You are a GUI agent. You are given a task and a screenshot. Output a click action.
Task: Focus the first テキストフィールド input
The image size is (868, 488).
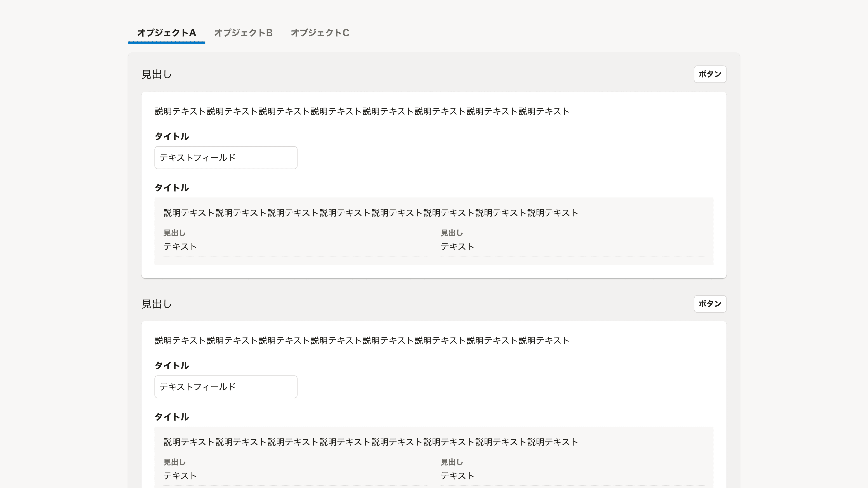click(225, 157)
